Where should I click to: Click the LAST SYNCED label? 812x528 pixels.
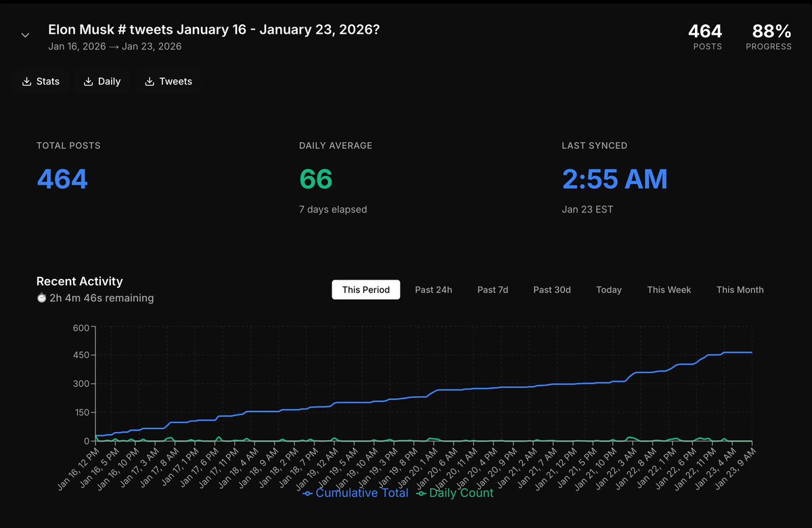pyautogui.click(x=594, y=146)
